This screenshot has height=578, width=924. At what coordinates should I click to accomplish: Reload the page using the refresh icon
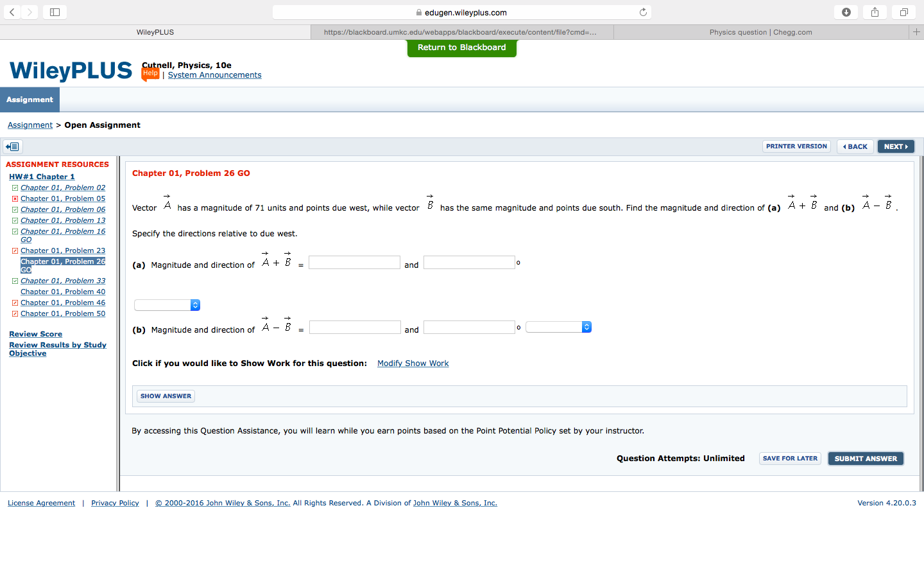click(642, 11)
